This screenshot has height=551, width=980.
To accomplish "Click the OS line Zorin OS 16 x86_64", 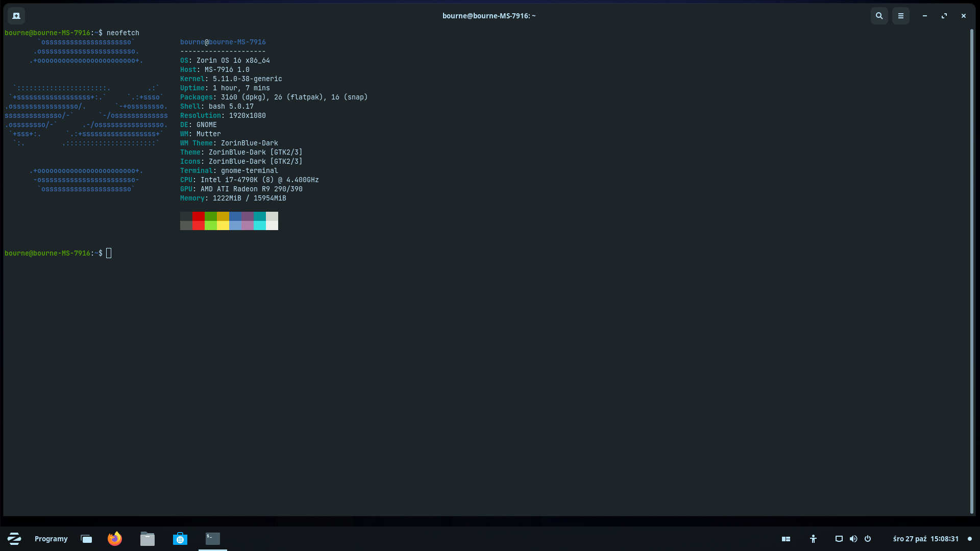I will coord(225,60).
